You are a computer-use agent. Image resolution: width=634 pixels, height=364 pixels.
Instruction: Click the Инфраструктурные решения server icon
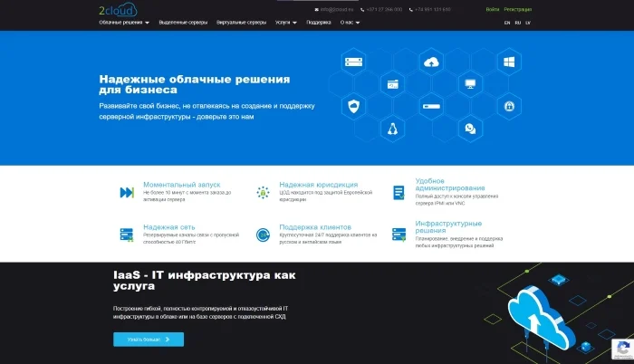point(399,235)
